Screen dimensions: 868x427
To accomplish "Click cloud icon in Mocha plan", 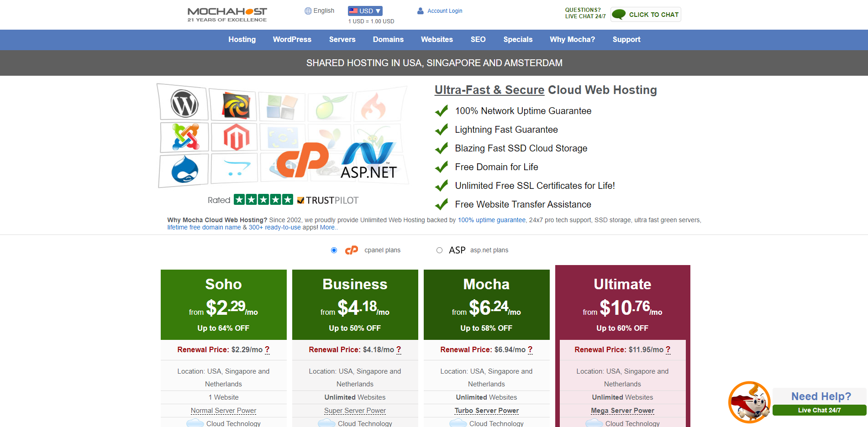I will 458,423.
